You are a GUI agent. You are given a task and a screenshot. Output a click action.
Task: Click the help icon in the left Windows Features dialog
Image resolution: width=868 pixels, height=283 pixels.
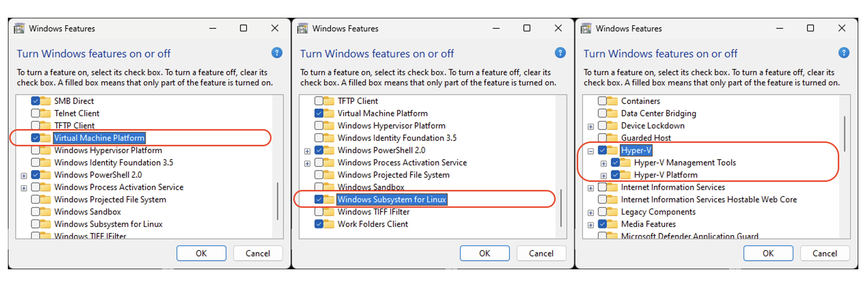(x=277, y=53)
